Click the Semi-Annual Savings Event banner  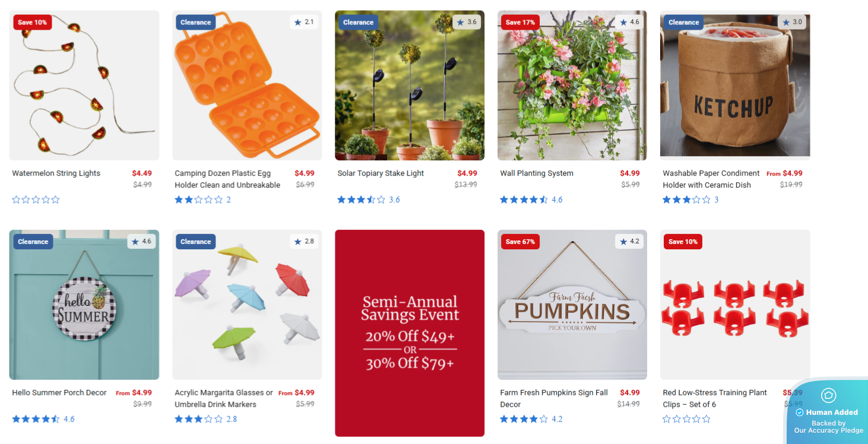(410, 333)
